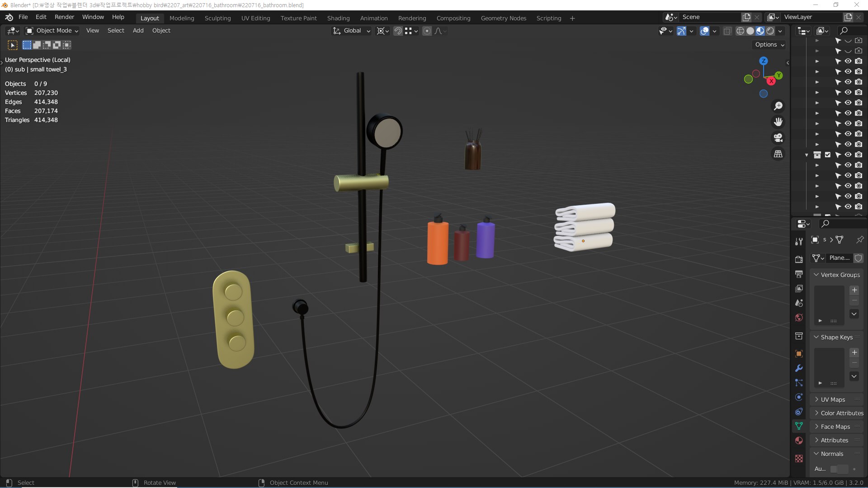
Task: Switch to the Sculpting workspace tab
Action: (x=217, y=18)
